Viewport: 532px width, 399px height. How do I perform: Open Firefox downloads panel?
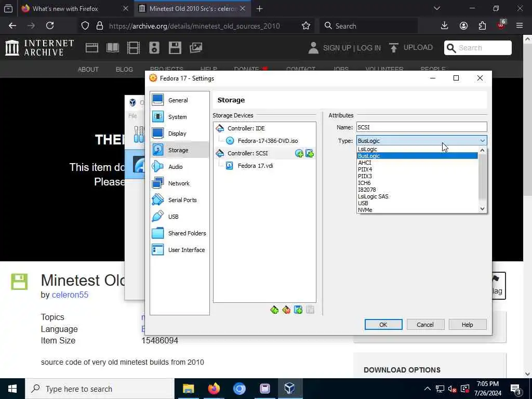point(445,26)
